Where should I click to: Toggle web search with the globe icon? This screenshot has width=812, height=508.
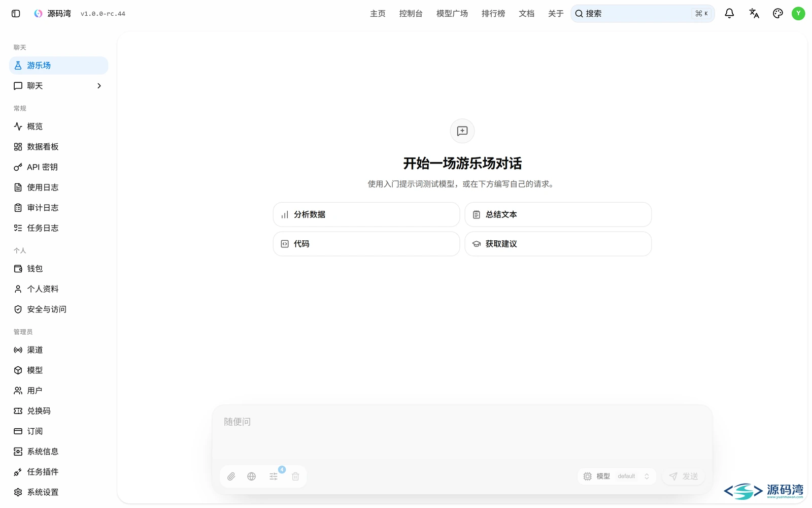click(x=252, y=477)
